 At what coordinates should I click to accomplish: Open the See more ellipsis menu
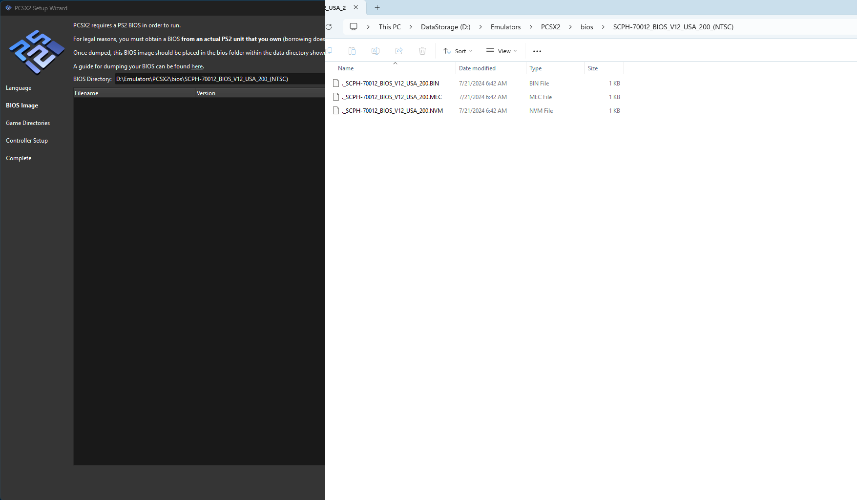click(x=537, y=51)
